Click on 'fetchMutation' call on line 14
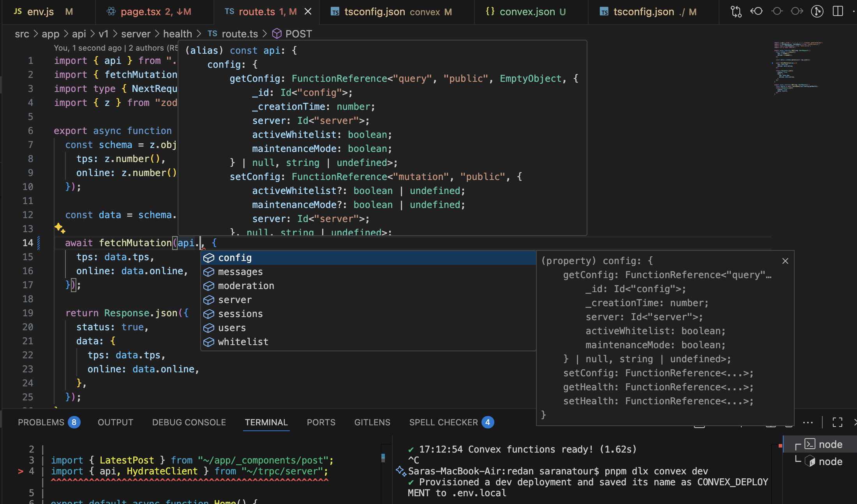Viewport: 857px width, 504px height. (x=135, y=243)
